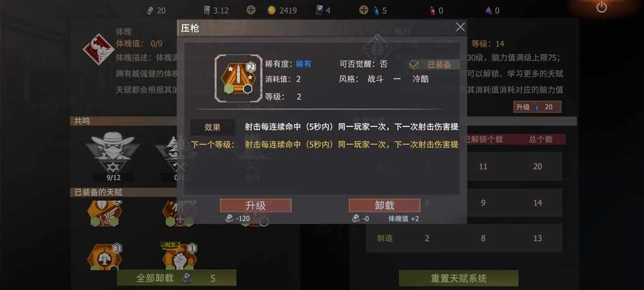
Task: Click 升级 upgrade button costing 120
Action: (x=256, y=205)
